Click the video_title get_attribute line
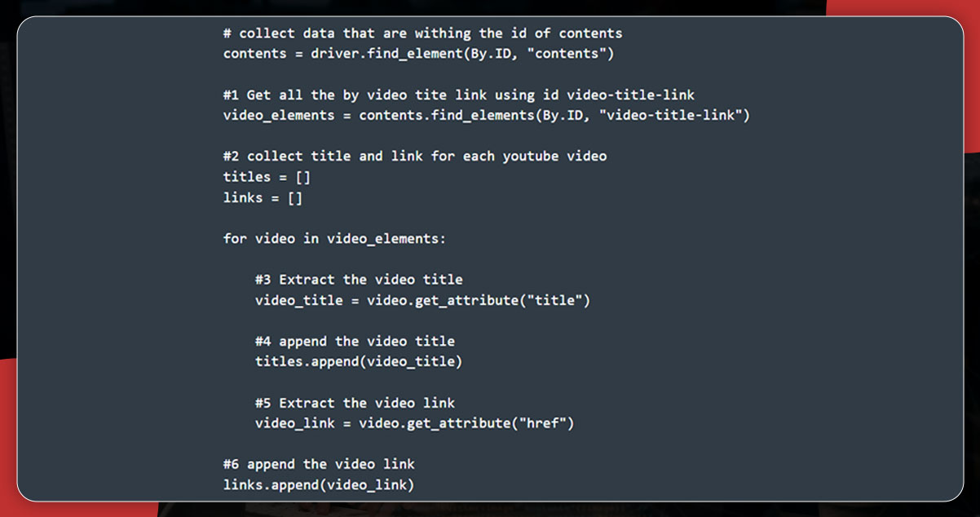 click(x=422, y=300)
